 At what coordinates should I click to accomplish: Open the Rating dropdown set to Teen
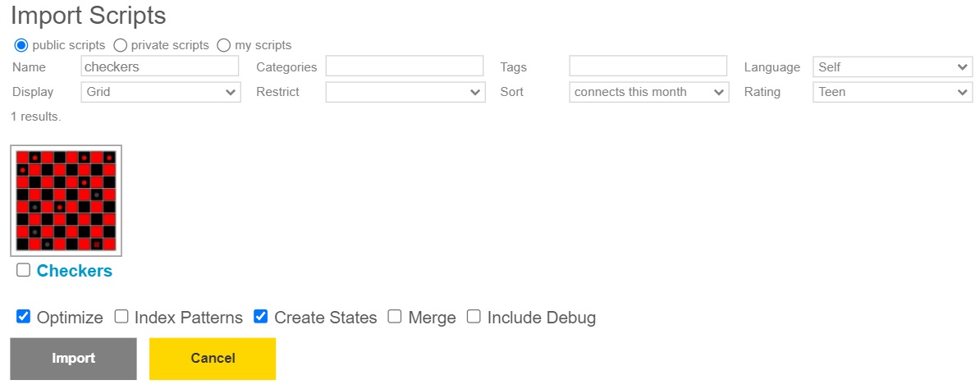pyautogui.click(x=892, y=92)
